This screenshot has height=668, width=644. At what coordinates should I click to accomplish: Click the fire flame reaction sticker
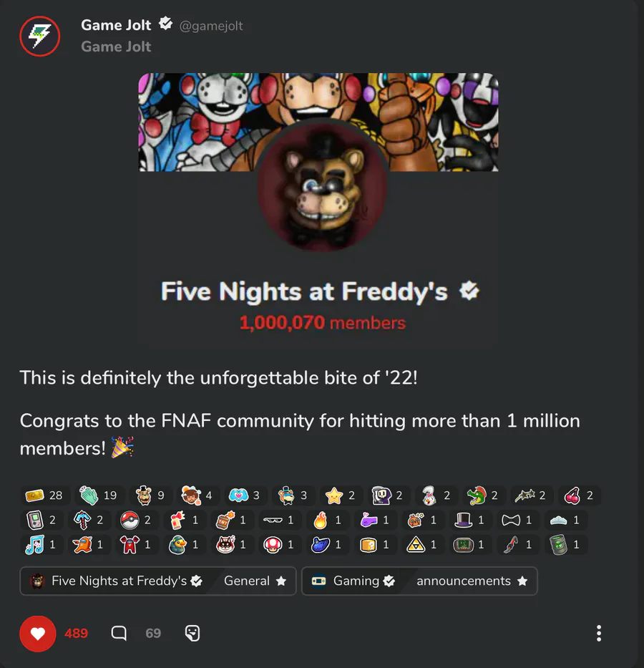click(326, 521)
